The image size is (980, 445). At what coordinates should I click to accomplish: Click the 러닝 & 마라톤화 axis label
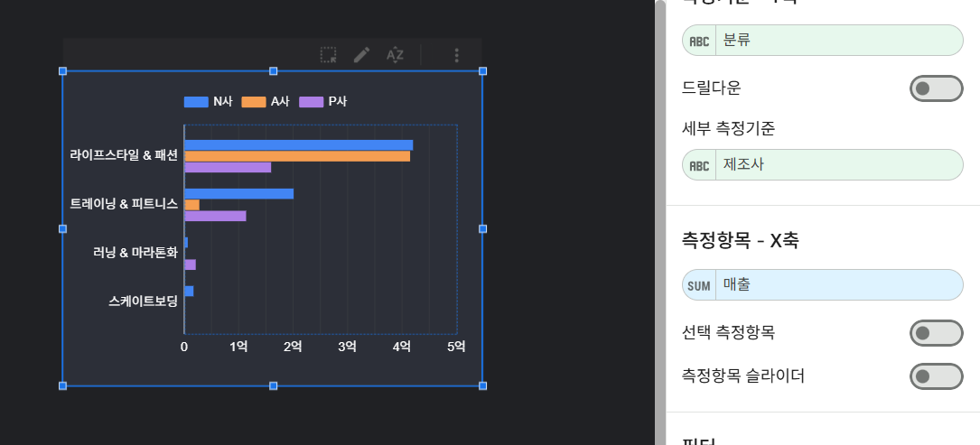[135, 253]
